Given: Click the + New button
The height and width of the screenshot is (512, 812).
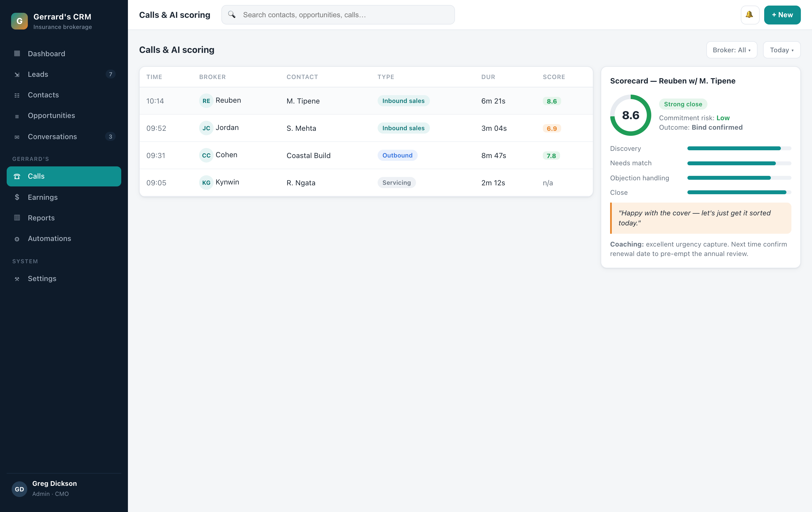Looking at the screenshot, I should click(782, 15).
